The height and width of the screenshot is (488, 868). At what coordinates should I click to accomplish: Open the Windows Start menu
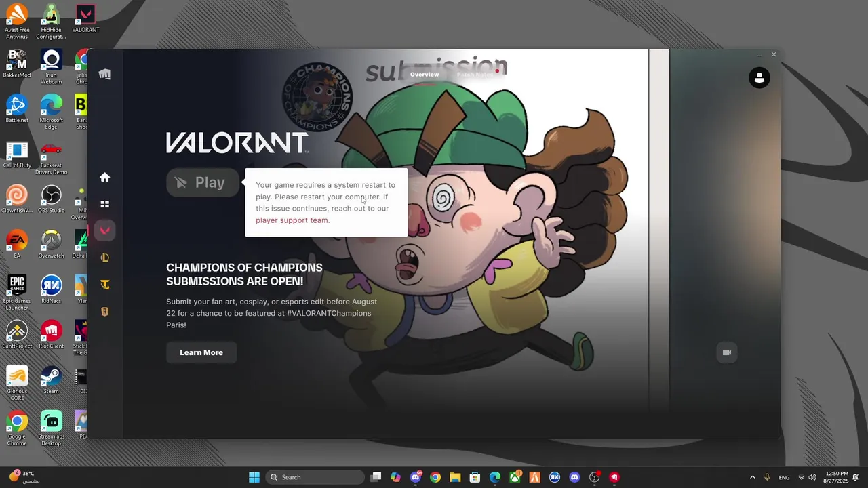[x=254, y=477]
